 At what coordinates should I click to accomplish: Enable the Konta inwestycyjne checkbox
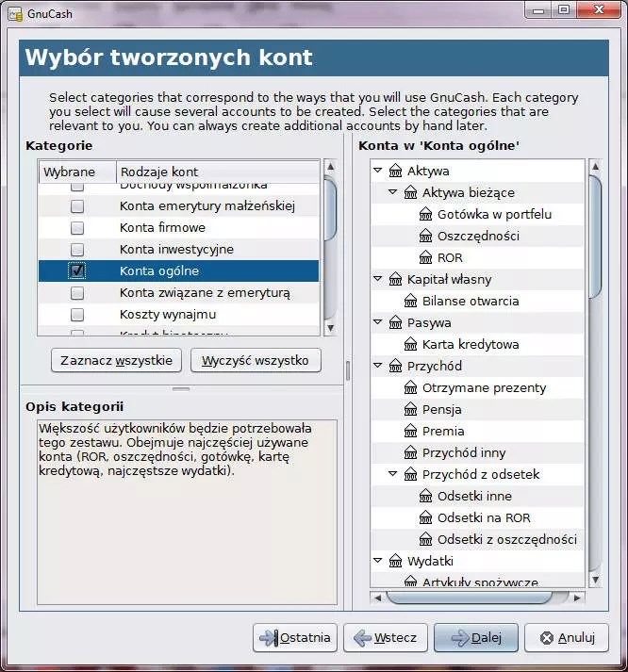(x=77, y=250)
